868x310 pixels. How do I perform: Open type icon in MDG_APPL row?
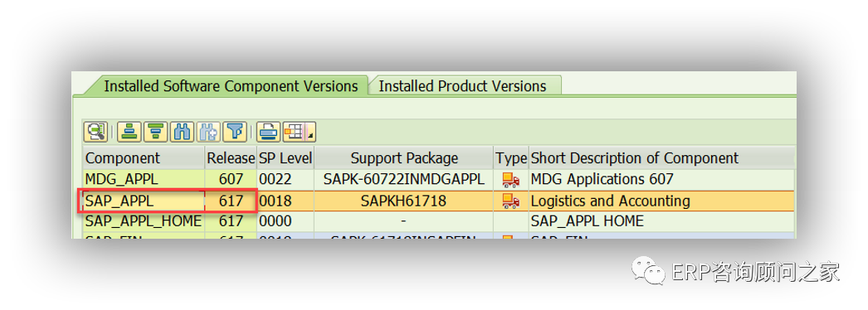(510, 179)
